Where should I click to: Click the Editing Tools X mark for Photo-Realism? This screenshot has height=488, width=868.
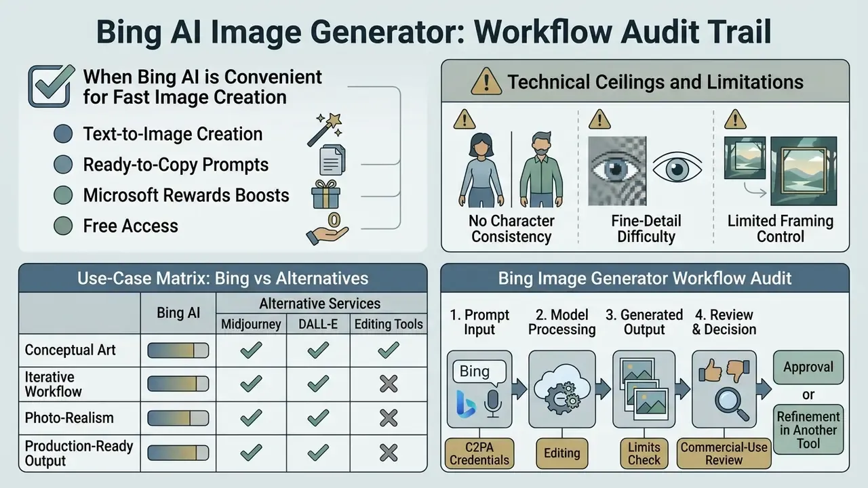point(389,418)
